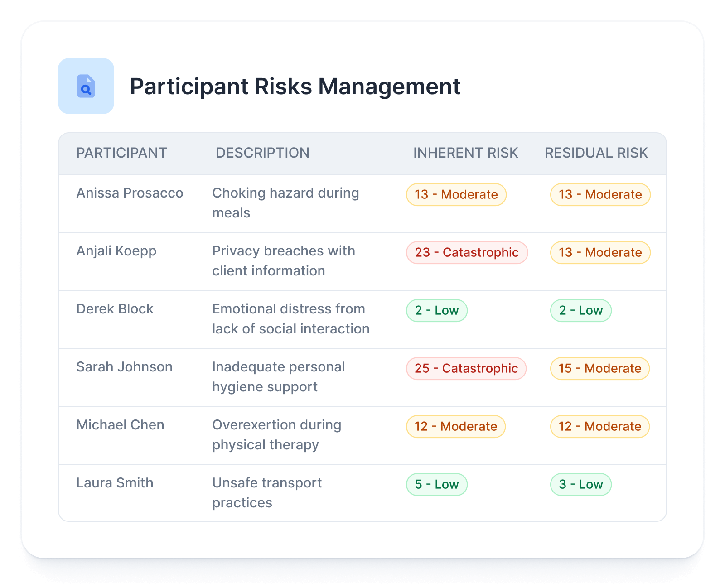Screen dimensions: 725x588
Task: Sort by Inherent Risk column header
Action: click(x=465, y=153)
